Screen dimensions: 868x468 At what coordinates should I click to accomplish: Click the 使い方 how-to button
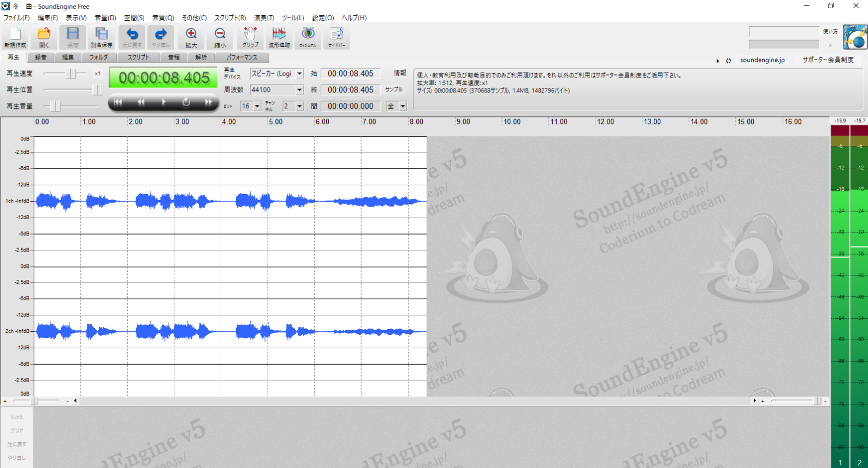(x=830, y=32)
